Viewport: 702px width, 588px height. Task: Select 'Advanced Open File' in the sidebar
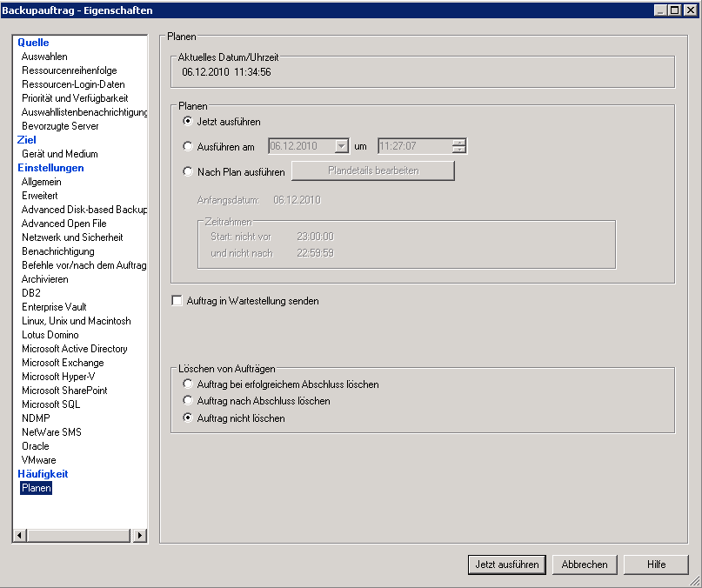64,224
